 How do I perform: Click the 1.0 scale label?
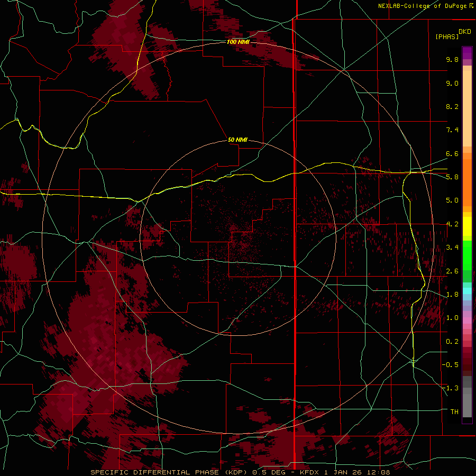[452, 318]
